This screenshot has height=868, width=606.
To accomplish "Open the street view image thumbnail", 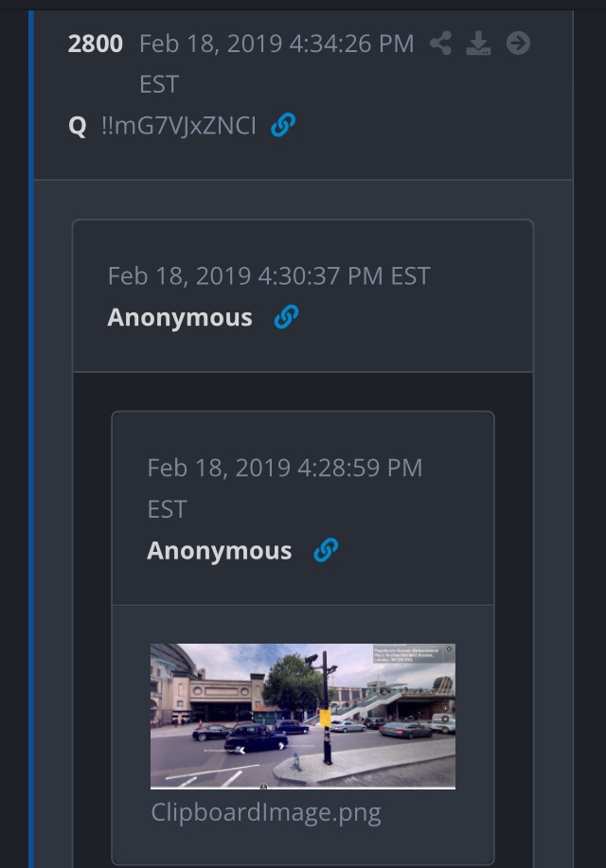I will tap(303, 717).
